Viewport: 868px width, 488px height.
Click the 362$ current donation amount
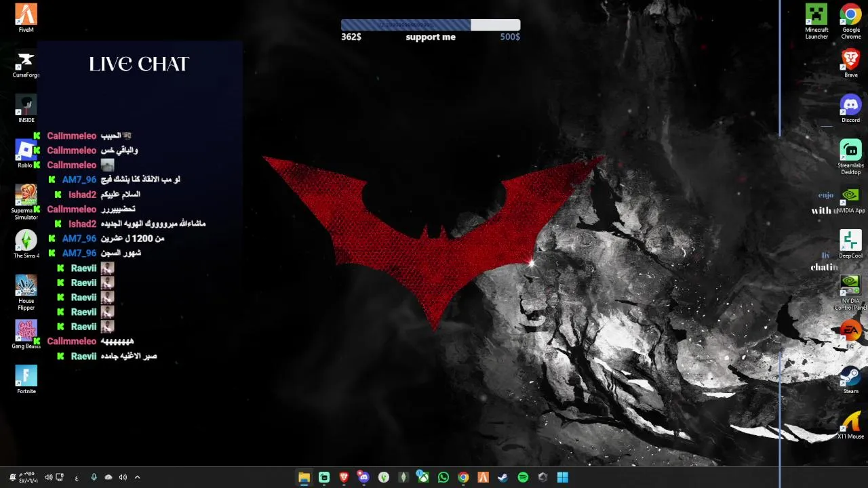pos(351,37)
